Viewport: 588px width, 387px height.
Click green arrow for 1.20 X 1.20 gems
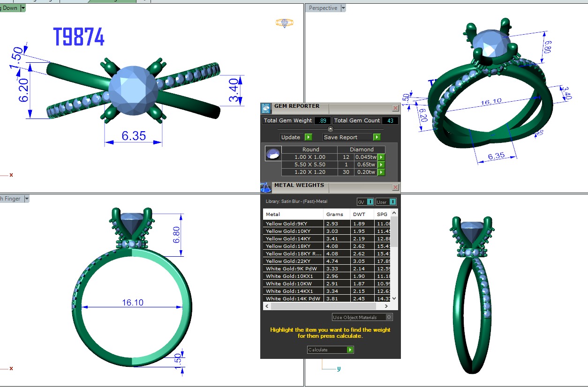tap(381, 172)
